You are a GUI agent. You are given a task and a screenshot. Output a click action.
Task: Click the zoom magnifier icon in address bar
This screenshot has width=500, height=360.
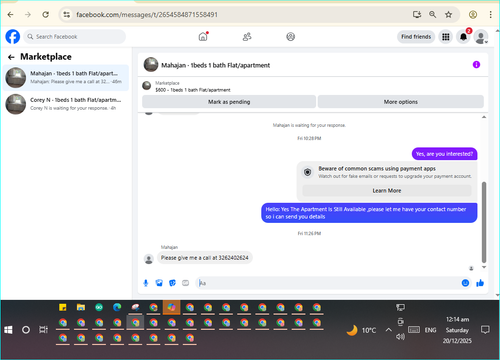[x=432, y=14]
